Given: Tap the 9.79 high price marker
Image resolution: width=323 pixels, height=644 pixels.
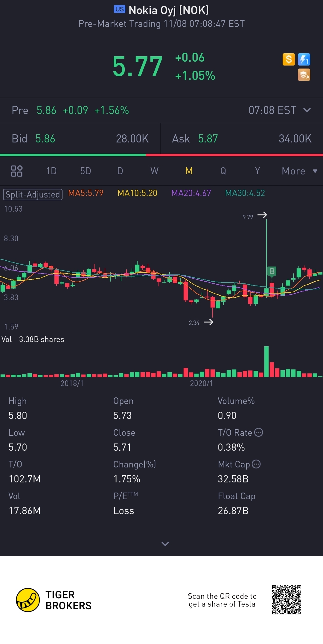Looking at the screenshot, I should pos(248,217).
